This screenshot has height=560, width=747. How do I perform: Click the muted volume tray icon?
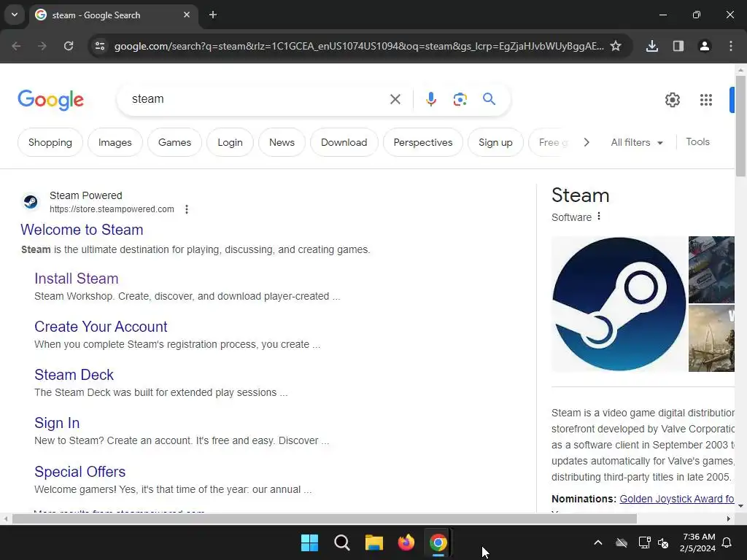coord(663,542)
